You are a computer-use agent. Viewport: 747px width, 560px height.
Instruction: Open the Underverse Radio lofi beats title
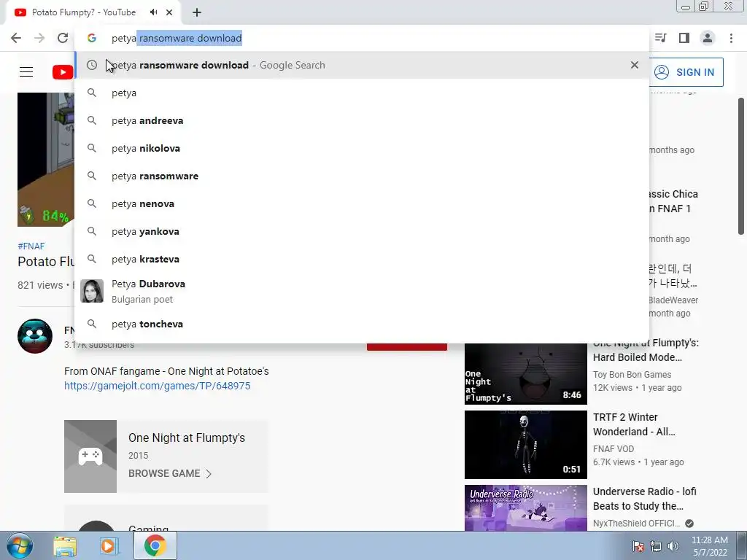click(645, 499)
